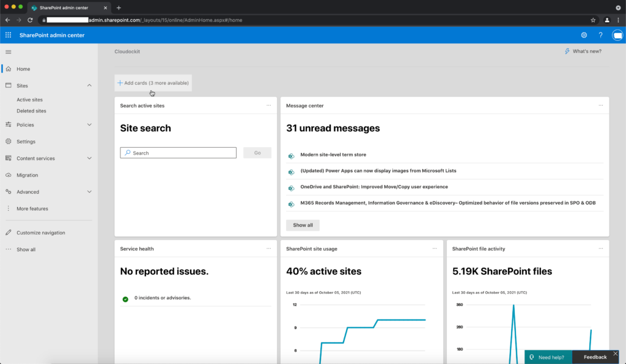Click the '31 unread messages' heading
This screenshot has height=364, width=626.
[333, 128]
